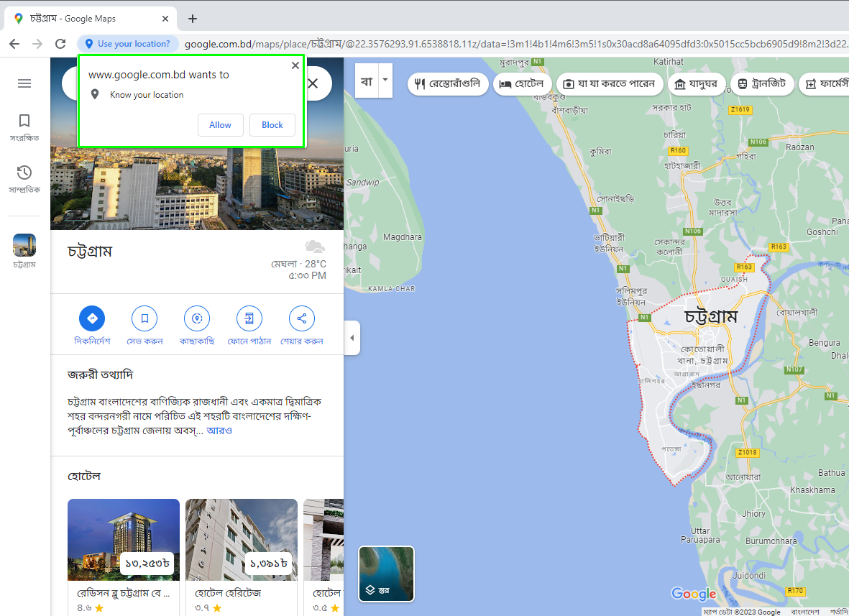
Task: Click the Google logo on map
Action: (x=694, y=594)
